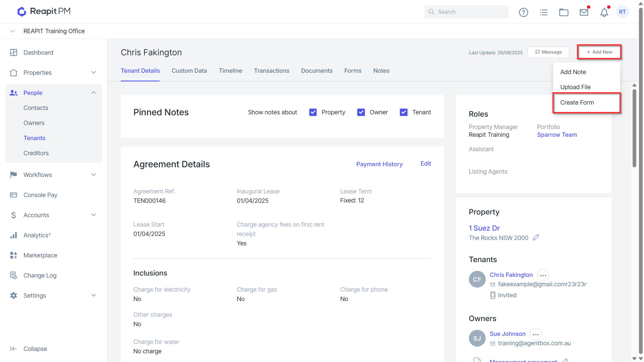This screenshot has width=644, height=362.
Task: Switch to the Custom Data tab
Action: point(189,71)
